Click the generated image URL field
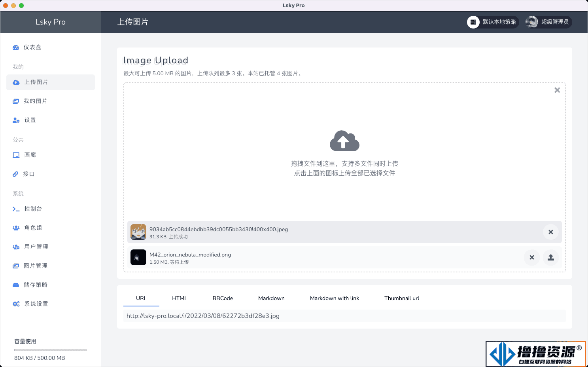The image size is (588, 367). [x=344, y=316]
